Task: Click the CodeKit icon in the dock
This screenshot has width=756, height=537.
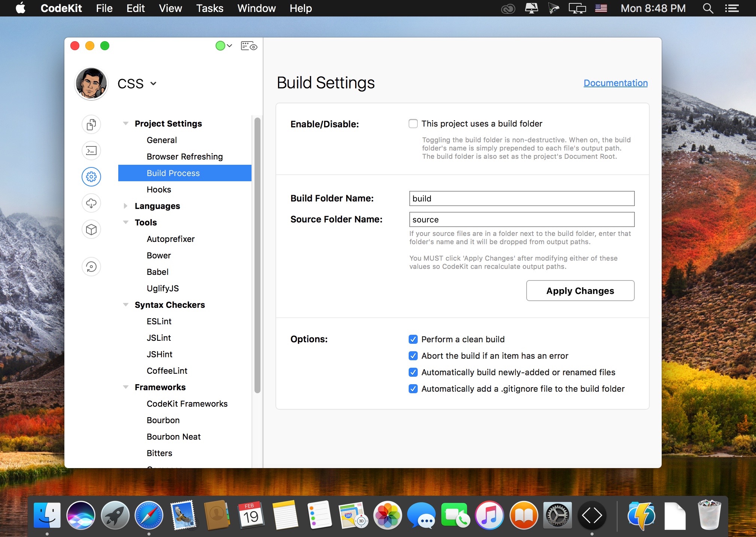Action: pyautogui.click(x=592, y=515)
